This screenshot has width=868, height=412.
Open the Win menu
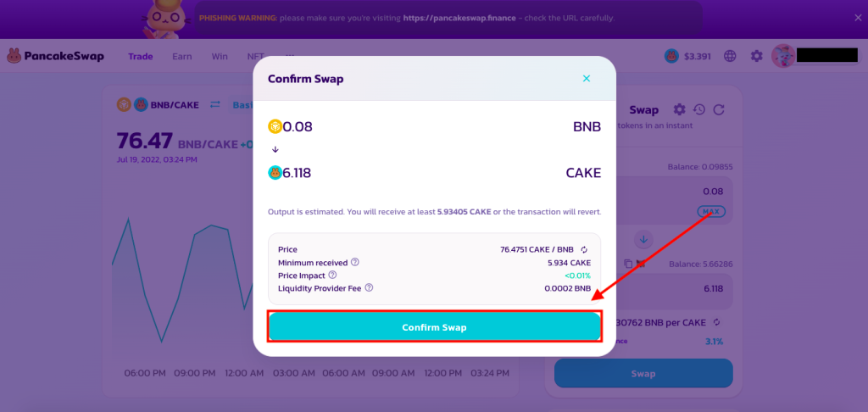click(x=220, y=57)
